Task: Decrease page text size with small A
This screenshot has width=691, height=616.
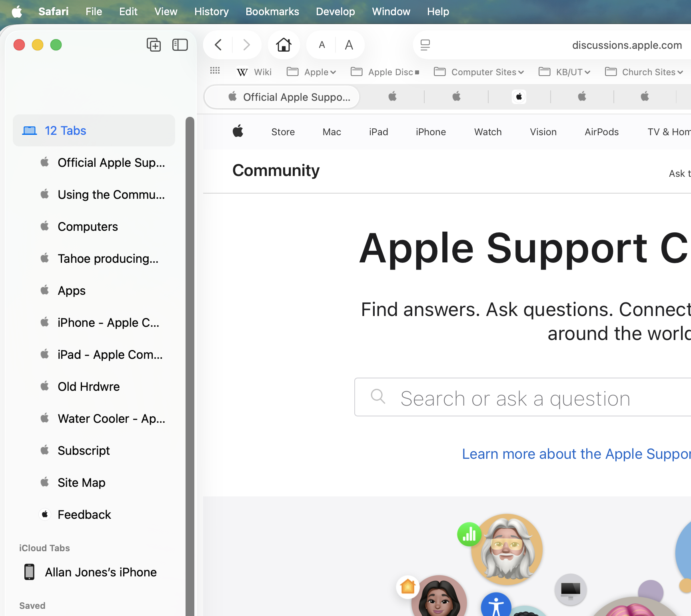Action: click(322, 45)
